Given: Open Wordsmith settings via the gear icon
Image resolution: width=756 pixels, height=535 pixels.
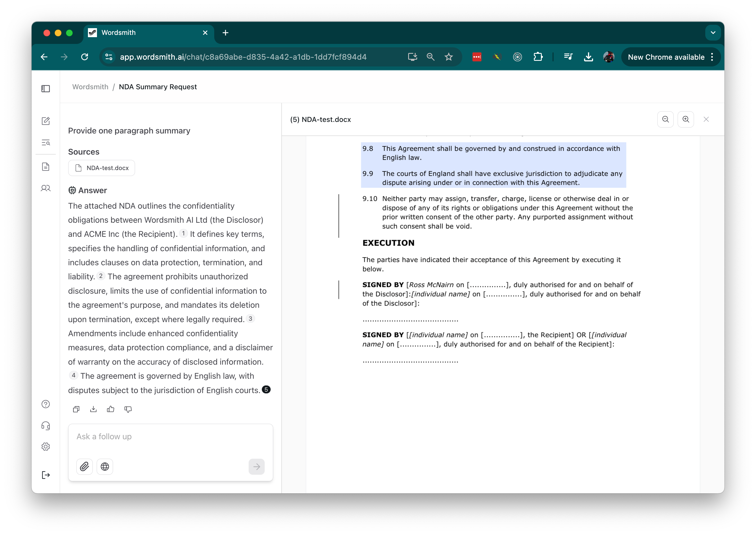Looking at the screenshot, I should (x=46, y=446).
